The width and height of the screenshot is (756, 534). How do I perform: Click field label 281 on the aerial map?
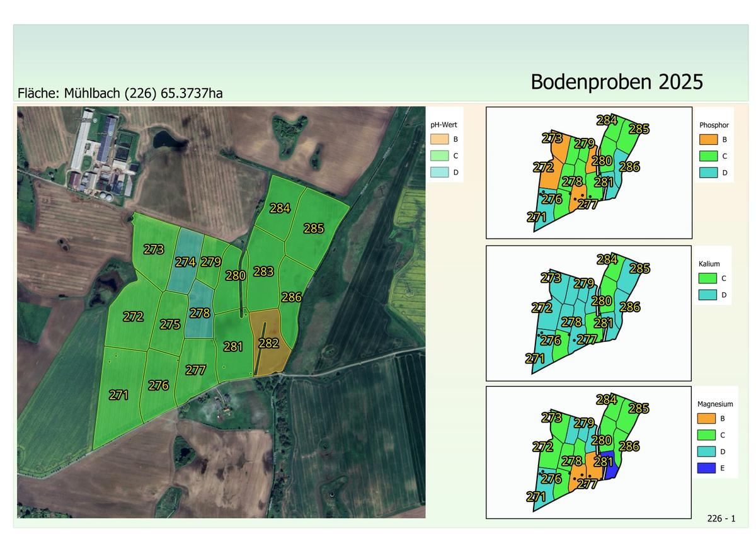[x=233, y=346]
